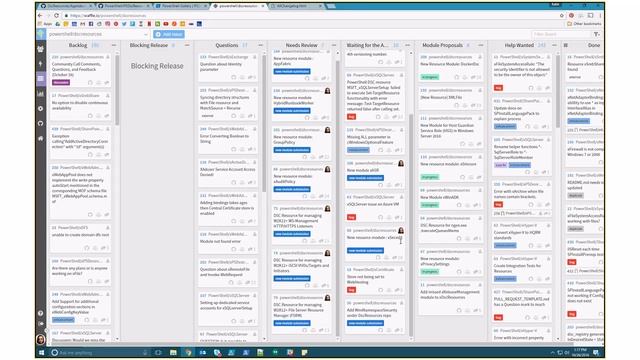Screen dimensions: 640x360
Task: Open the New Resource Module: DockerDsc card
Action: [x=450, y=67]
